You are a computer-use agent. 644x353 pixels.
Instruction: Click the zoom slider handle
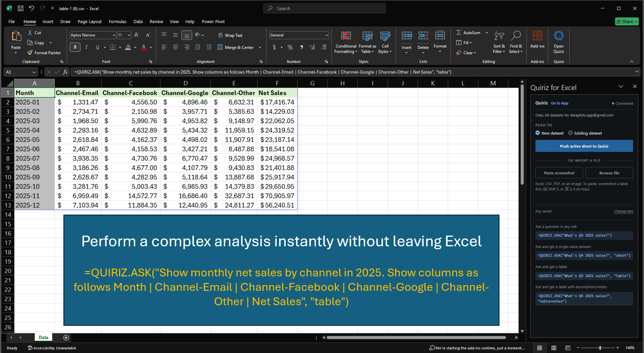600,348
